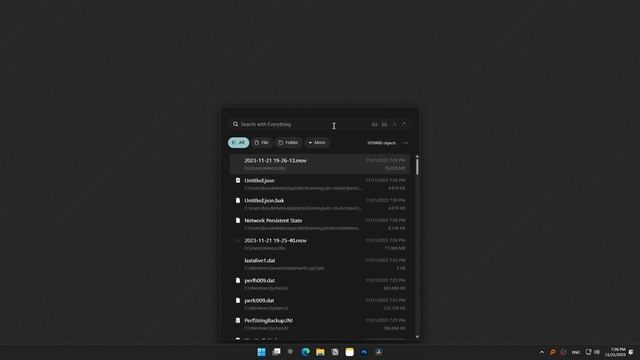640x360 pixels.
Task: Show hidden system tray icons
Action: point(542,352)
